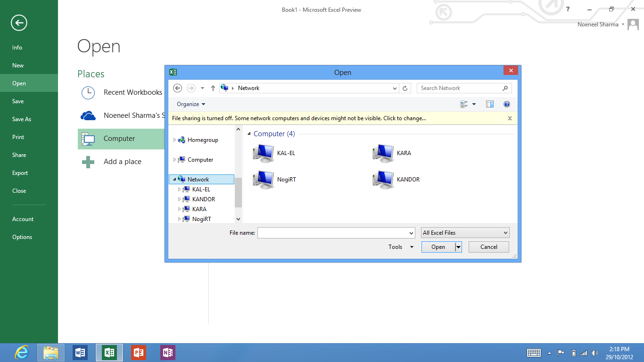644x362 pixels.
Task: Click the Open button in the dialog
Action: click(438, 247)
